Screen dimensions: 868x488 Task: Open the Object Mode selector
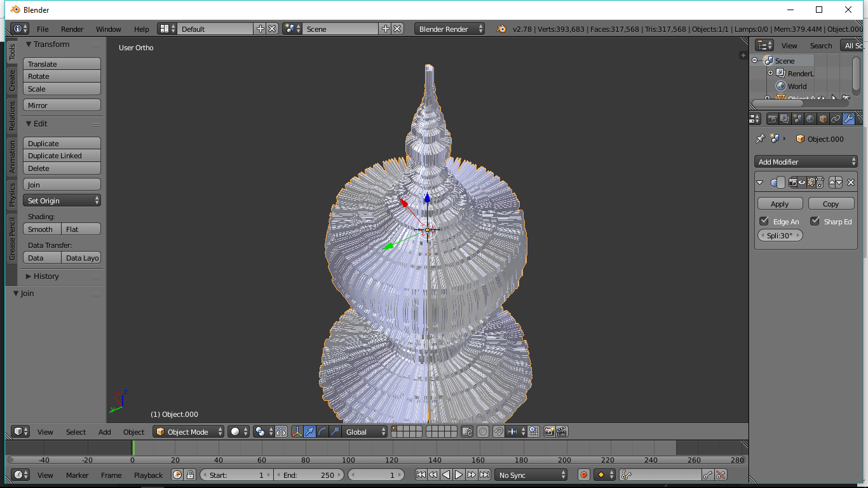click(189, 432)
